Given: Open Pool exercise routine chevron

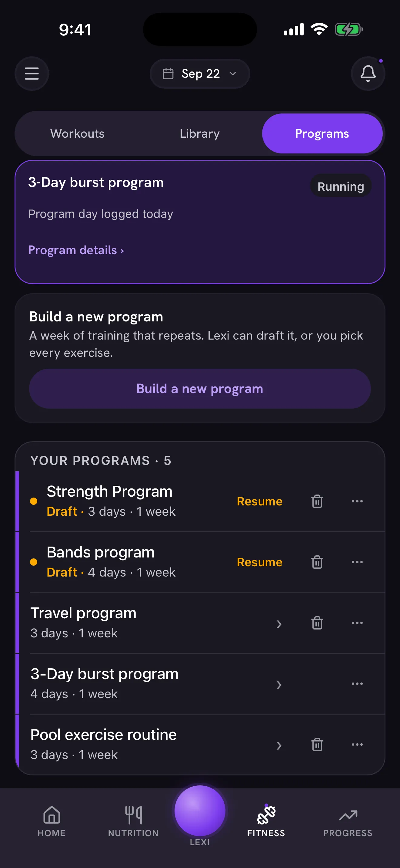Looking at the screenshot, I should (x=279, y=746).
